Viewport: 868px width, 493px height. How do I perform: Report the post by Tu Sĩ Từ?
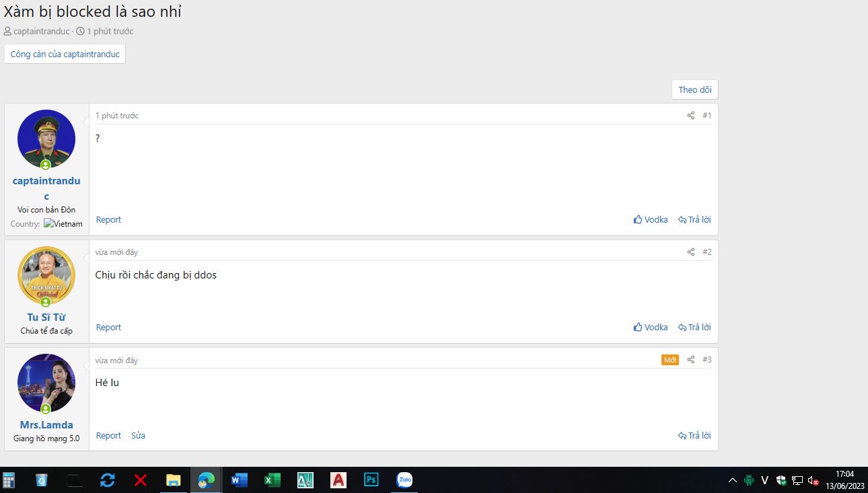point(108,328)
